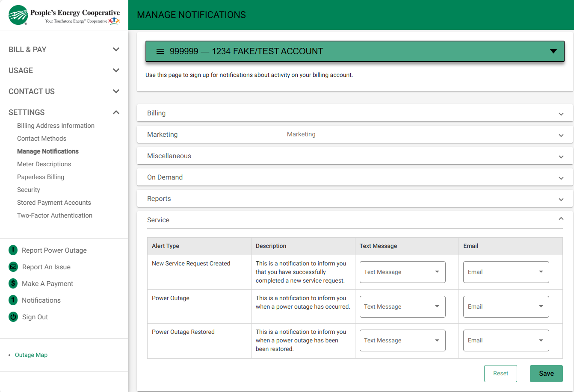Click the Report An Issue envelope icon
This screenshot has height=392, width=574.
click(x=13, y=267)
